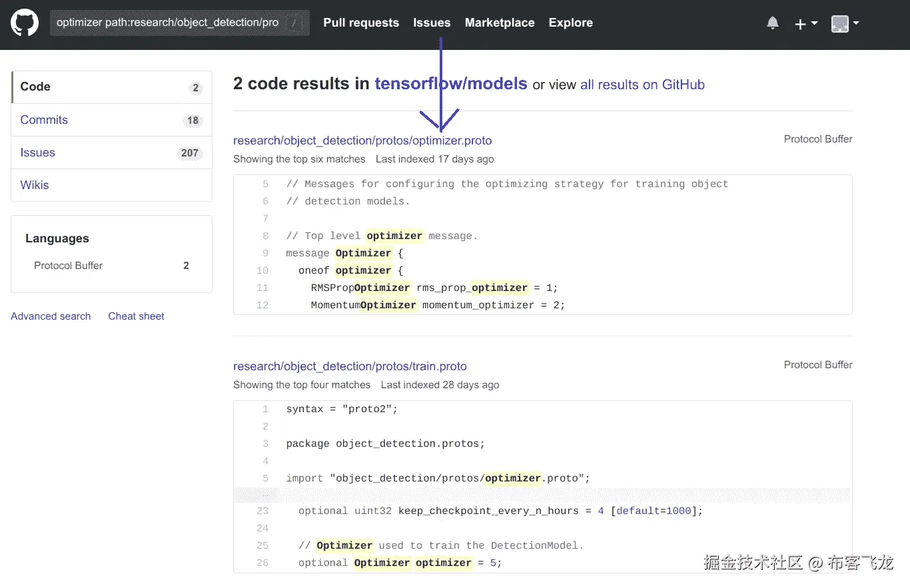Image resolution: width=910 pixels, height=588 pixels.
Task: Click 'message Optimizer {' code line
Action: click(344, 253)
